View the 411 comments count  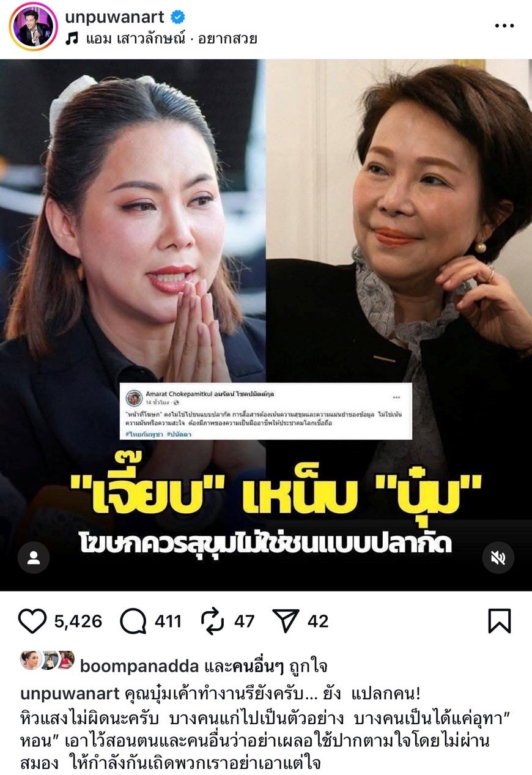pyautogui.click(x=168, y=621)
